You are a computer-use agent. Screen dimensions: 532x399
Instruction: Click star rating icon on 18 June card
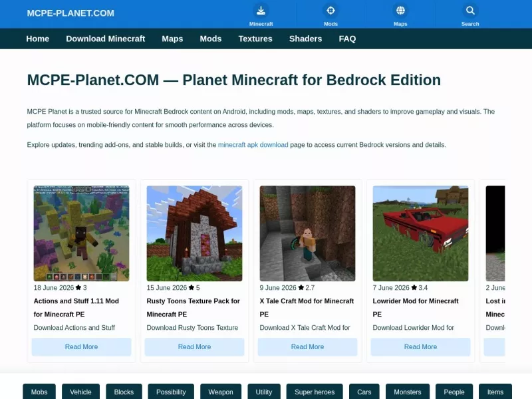coord(78,287)
